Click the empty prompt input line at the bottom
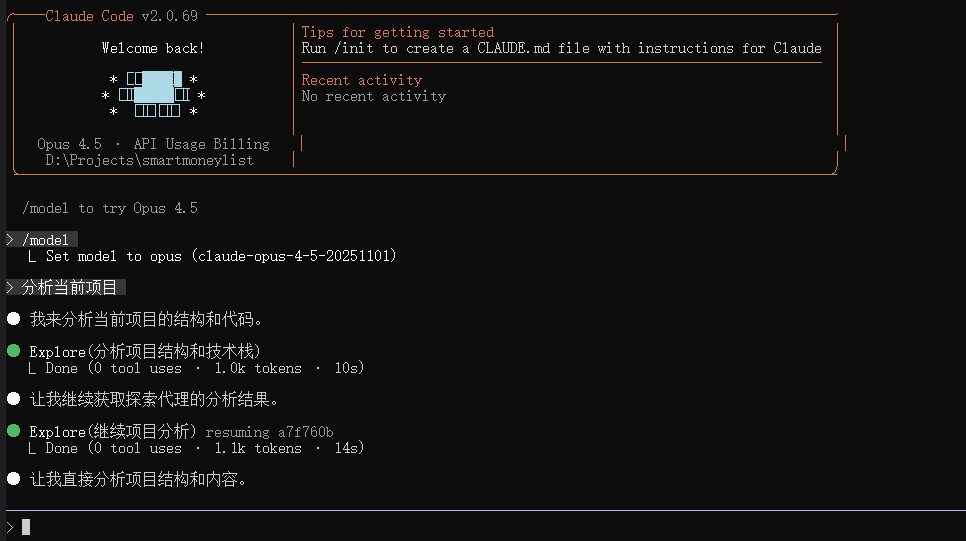The image size is (966, 541). (x=485, y=527)
